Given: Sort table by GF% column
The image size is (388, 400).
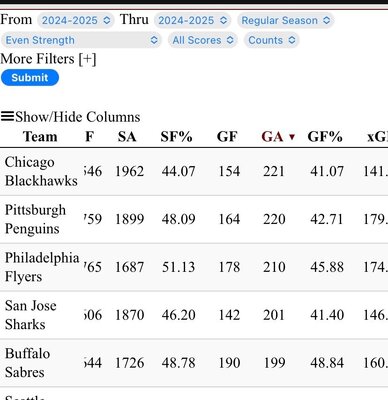Looking at the screenshot, I should pos(325,137).
